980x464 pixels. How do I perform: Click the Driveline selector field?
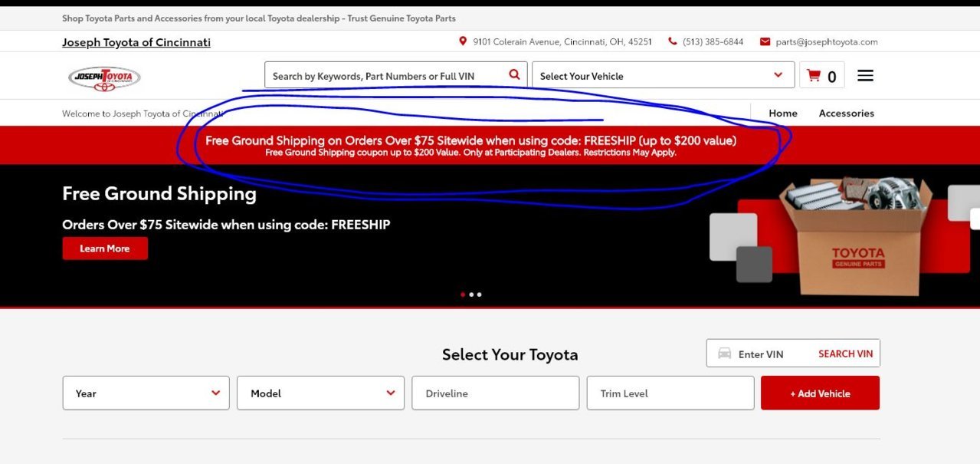tap(495, 393)
